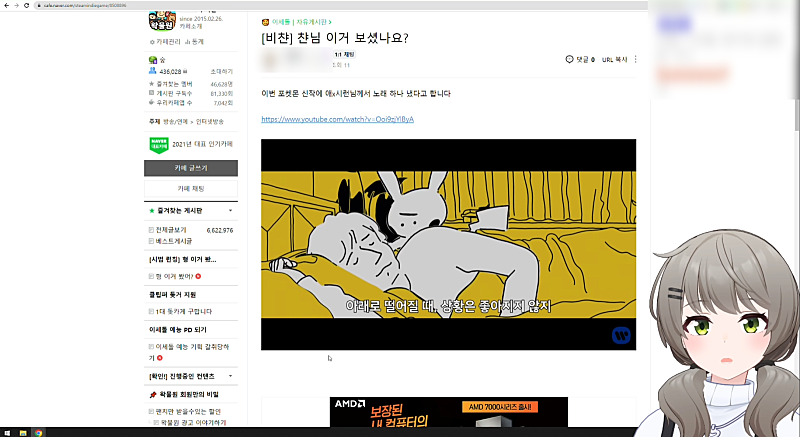Viewport: 800px width, 437px height.
Task: Expand the [확인!] 진행중인 컨텐츠 section arrow
Action: [231, 376]
